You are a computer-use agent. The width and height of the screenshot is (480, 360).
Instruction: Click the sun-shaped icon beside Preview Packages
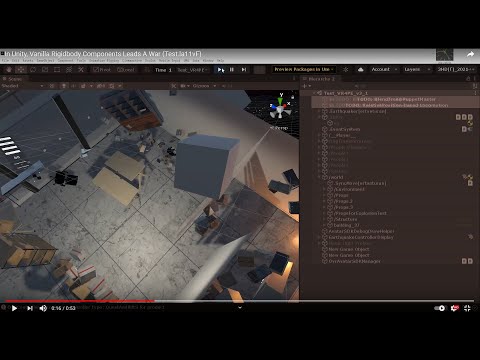[346, 69]
